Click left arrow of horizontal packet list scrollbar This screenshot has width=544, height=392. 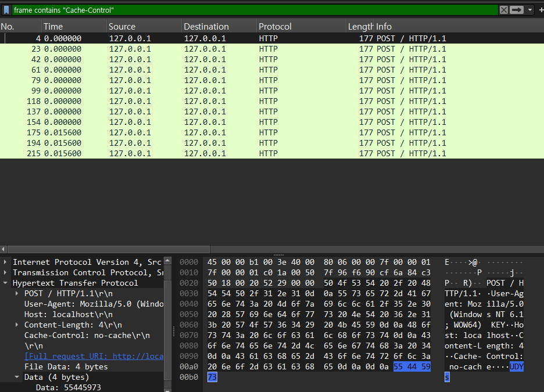tap(3, 249)
